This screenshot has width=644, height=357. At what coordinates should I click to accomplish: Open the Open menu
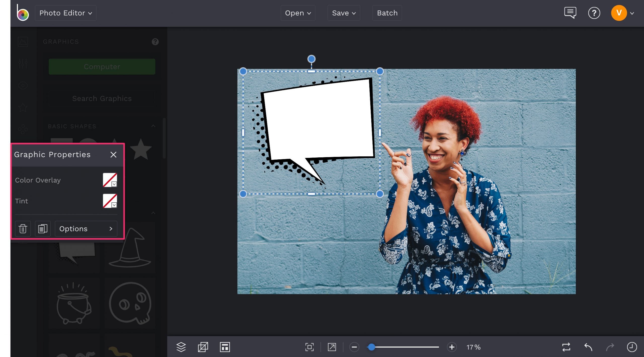click(298, 13)
